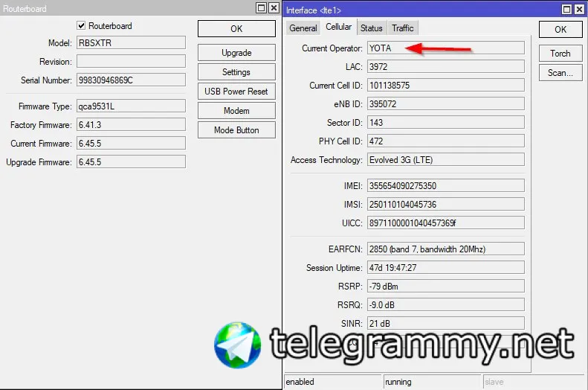Switch to the Traffic tab
Viewport: 588px width, 390px height.
(x=403, y=28)
